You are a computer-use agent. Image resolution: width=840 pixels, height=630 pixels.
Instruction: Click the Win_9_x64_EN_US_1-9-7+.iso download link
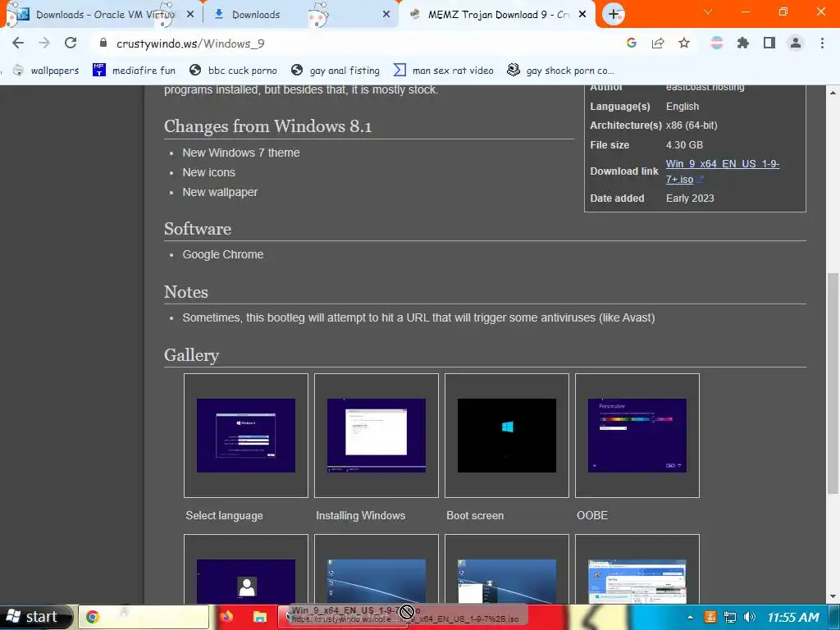point(722,171)
